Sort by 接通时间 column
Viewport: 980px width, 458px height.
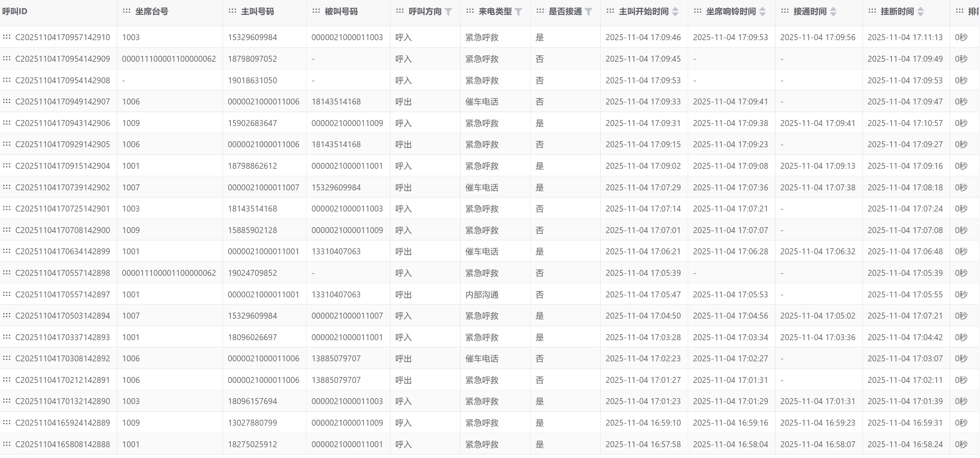[x=833, y=12]
